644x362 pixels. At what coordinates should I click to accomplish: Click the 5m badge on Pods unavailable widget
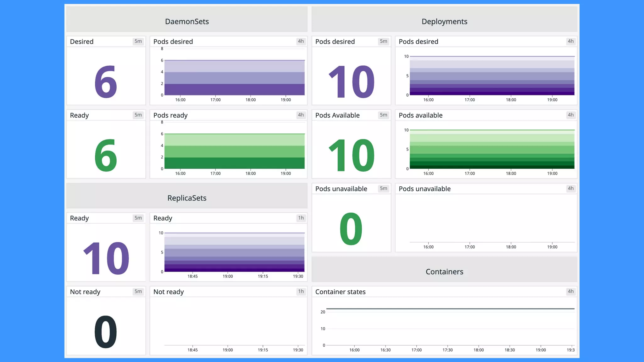[x=383, y=188]
